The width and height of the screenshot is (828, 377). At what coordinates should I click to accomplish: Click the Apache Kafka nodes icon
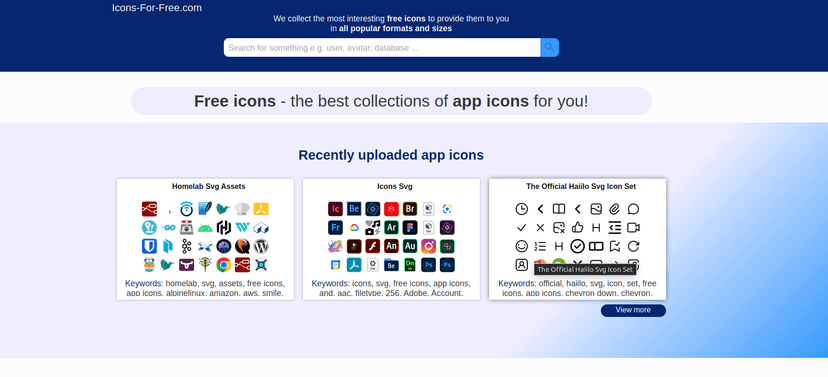pos(186,246)
